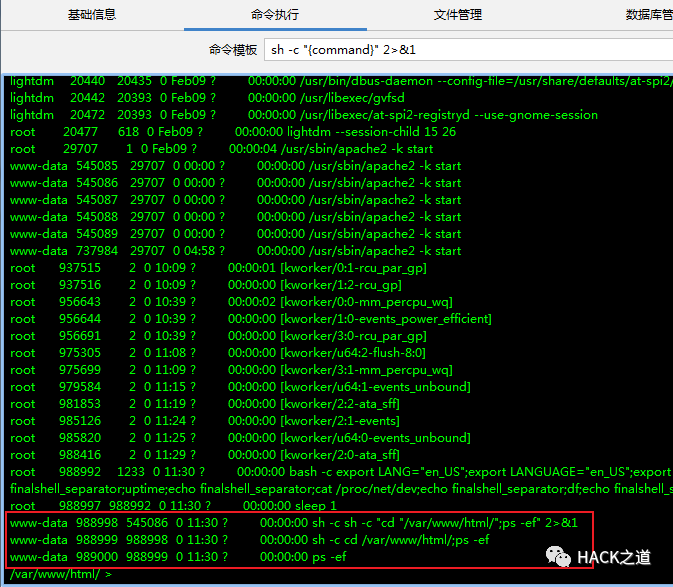Switch to the 基础信息 tab

point(92,15)
